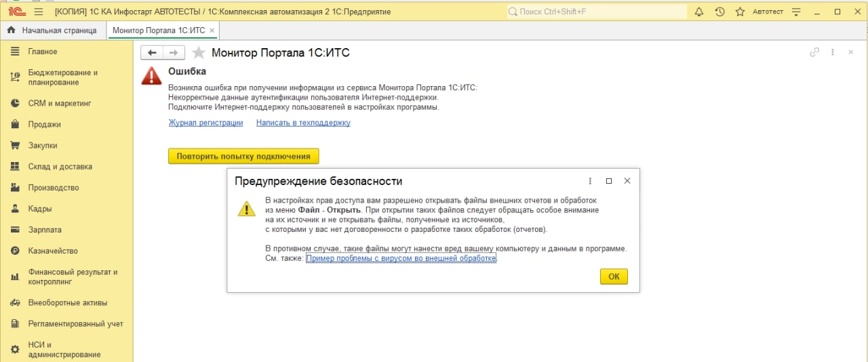The image size is (868, 362).
Task: Close the Монитор Портала 1С:ИТС tab
Action: [x=212, y=31]
